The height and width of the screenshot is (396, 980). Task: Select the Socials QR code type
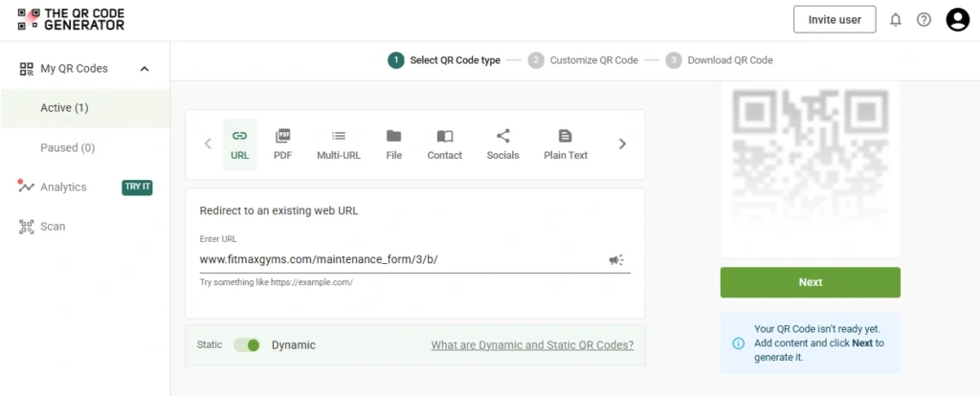(503, 144)
